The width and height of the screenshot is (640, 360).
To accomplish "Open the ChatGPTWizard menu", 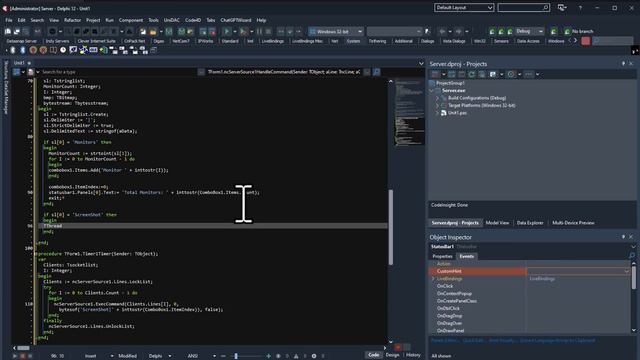I will [236, 20].
